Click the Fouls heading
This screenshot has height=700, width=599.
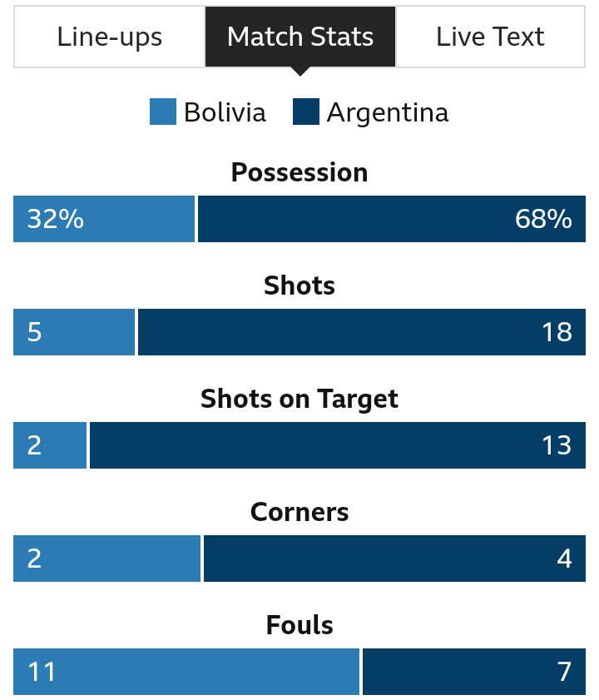click(x=299, y=625)
